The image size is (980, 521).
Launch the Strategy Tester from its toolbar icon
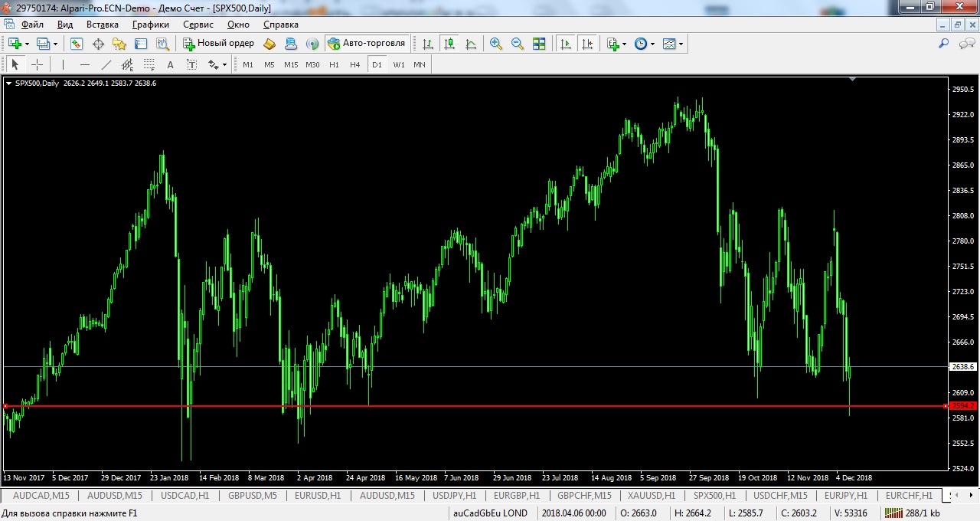coord(162,44)
